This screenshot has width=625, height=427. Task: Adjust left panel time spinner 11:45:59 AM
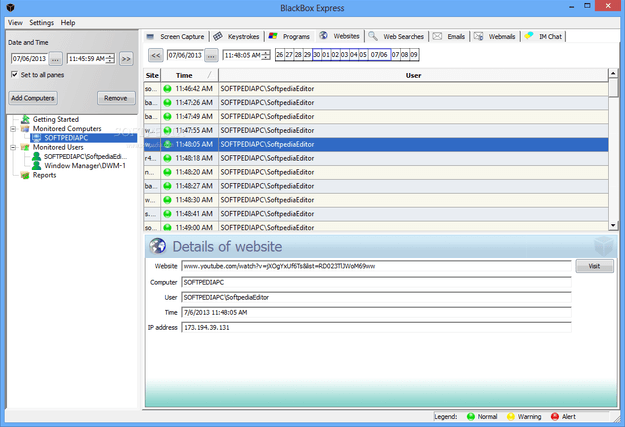[110, 59]
